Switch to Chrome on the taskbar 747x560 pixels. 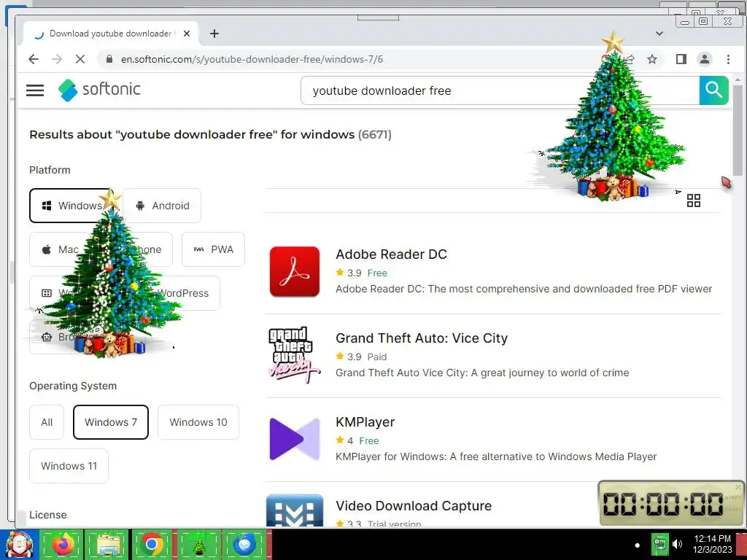pyautogui.click(x=152, y=544)
